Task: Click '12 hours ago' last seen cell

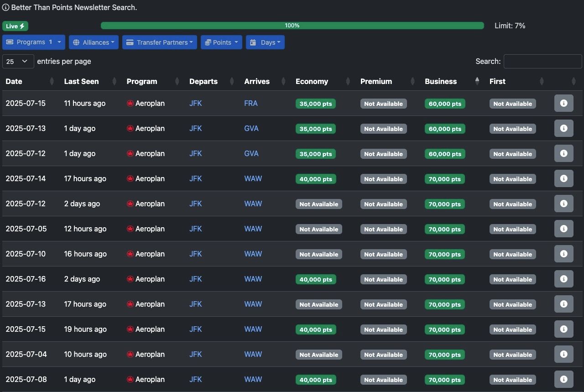Action: click(x=85, y=229)
